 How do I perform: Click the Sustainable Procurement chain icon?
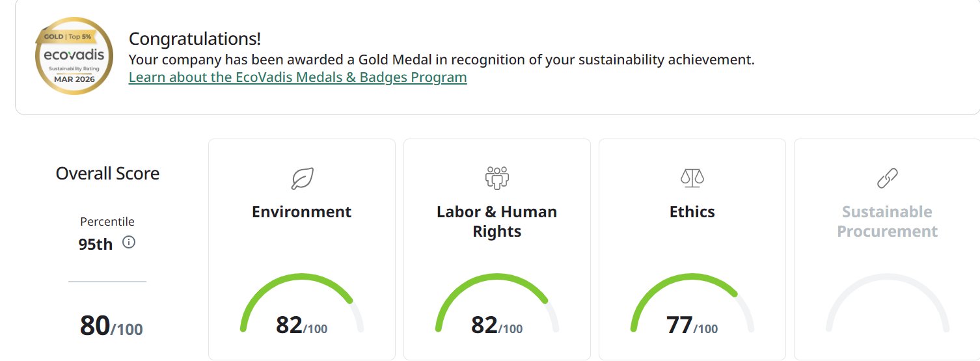887,178
